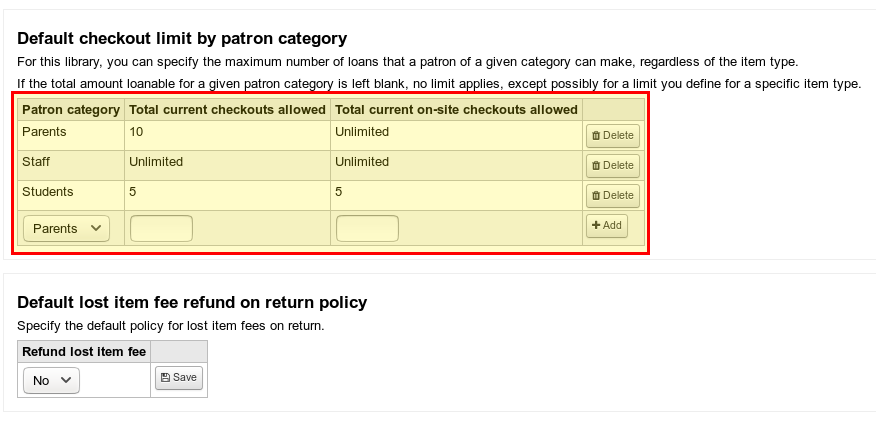Save the lost item fee refund policy
Image resolution: width=876 pixels, height=423 pixels.
click(179, 378)
